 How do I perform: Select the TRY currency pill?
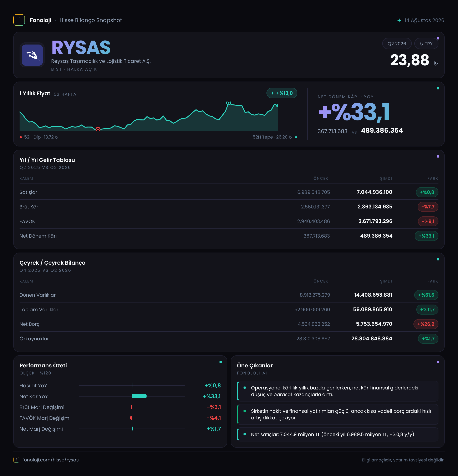coord(426,44)
